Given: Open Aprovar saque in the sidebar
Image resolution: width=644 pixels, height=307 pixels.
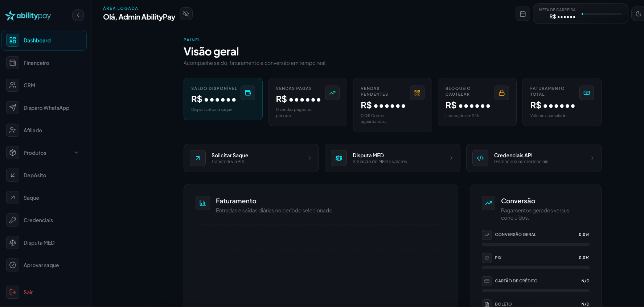Looking at the screenshot, I should point(44,265).
